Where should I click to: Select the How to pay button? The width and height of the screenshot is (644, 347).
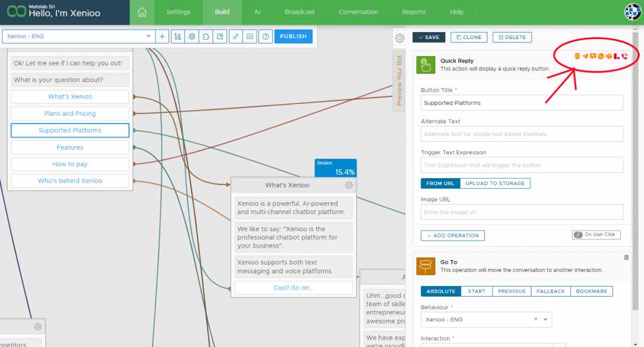coord(70,164)
